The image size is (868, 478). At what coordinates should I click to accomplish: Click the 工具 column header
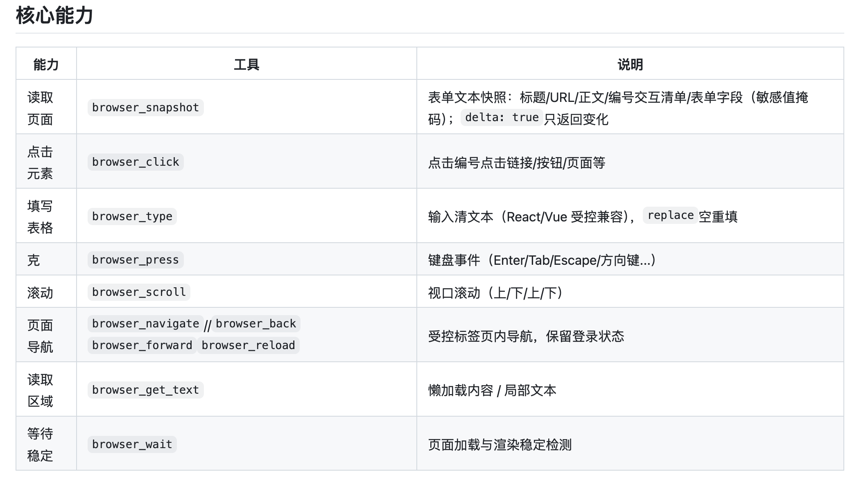(x=246, y=65)
